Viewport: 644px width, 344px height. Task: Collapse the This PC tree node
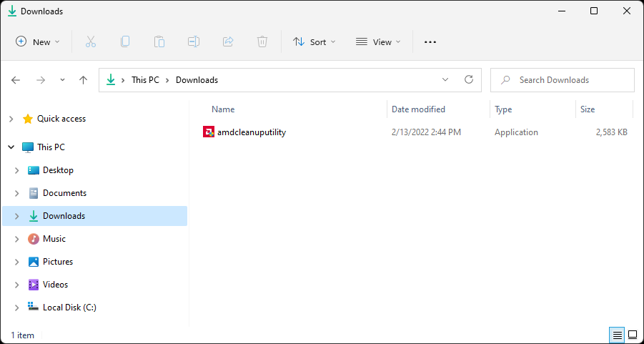click(x=11, y=147)
